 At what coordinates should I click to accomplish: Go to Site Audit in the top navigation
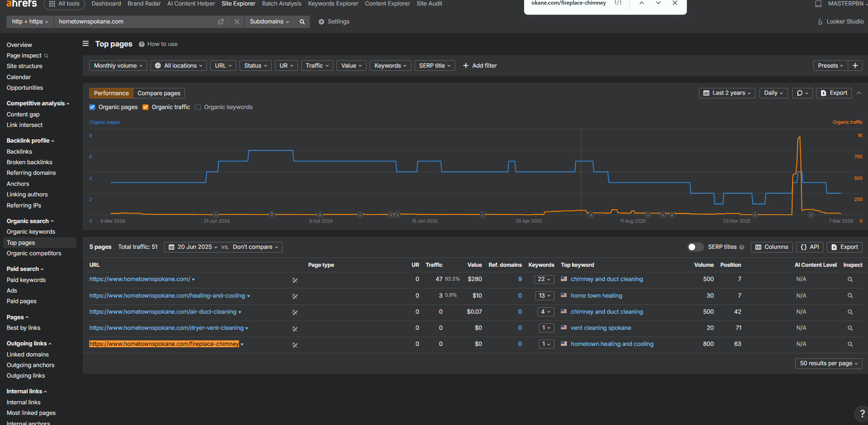tap(429, 4)
